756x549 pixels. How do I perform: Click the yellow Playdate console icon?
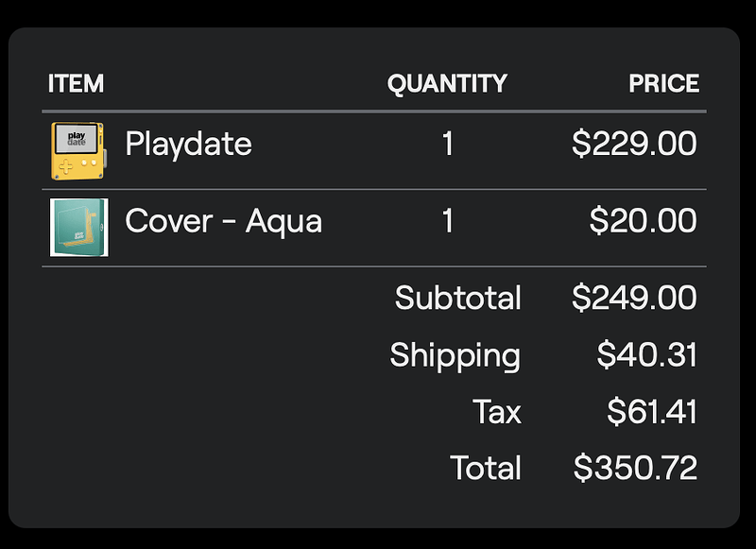click(77, 150)
